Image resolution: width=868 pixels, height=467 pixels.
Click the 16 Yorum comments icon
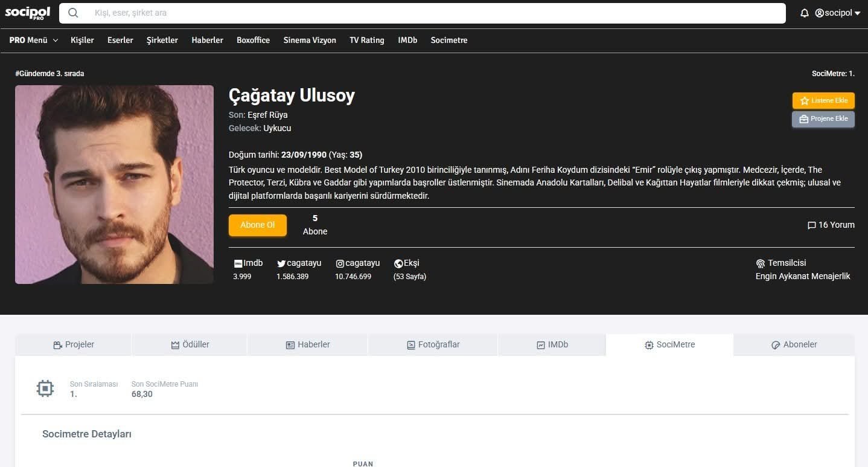click(x=811, y=225)
